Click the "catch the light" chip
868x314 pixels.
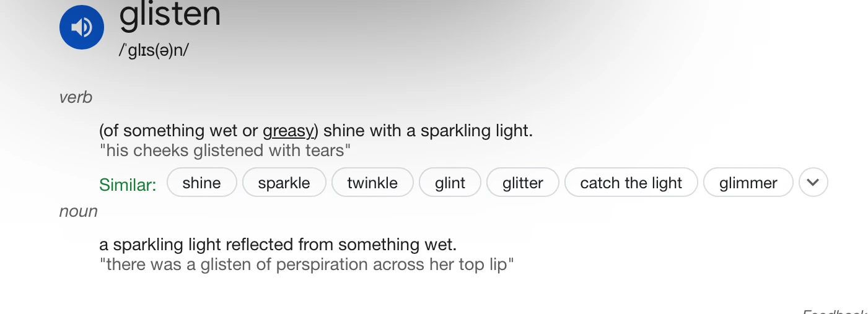(631, 183)
